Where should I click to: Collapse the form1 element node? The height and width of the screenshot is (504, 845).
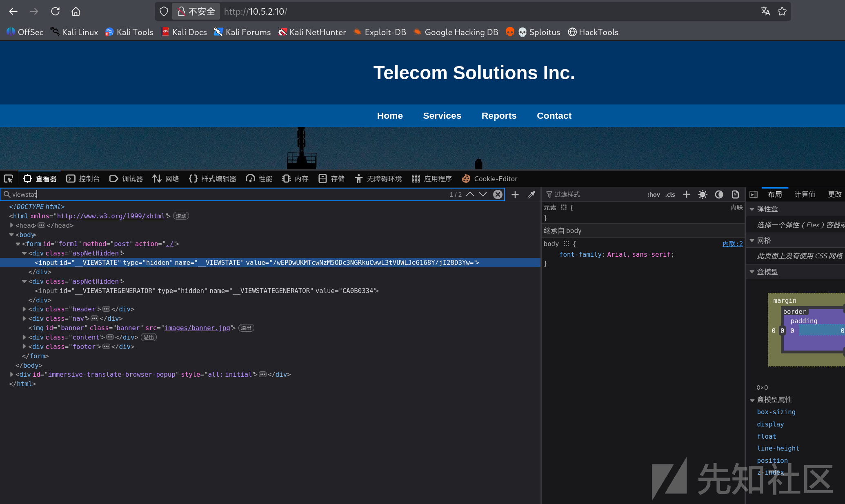tap(18, 244)
